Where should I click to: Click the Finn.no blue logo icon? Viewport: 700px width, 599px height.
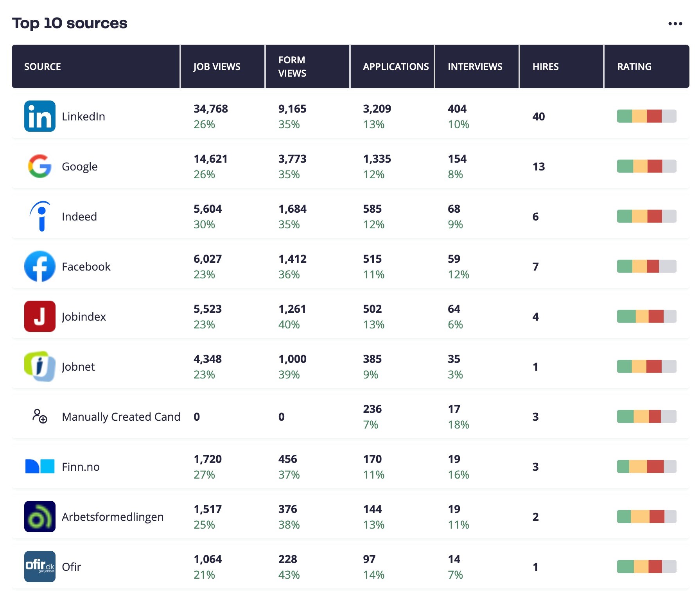(x=39, y=466)
